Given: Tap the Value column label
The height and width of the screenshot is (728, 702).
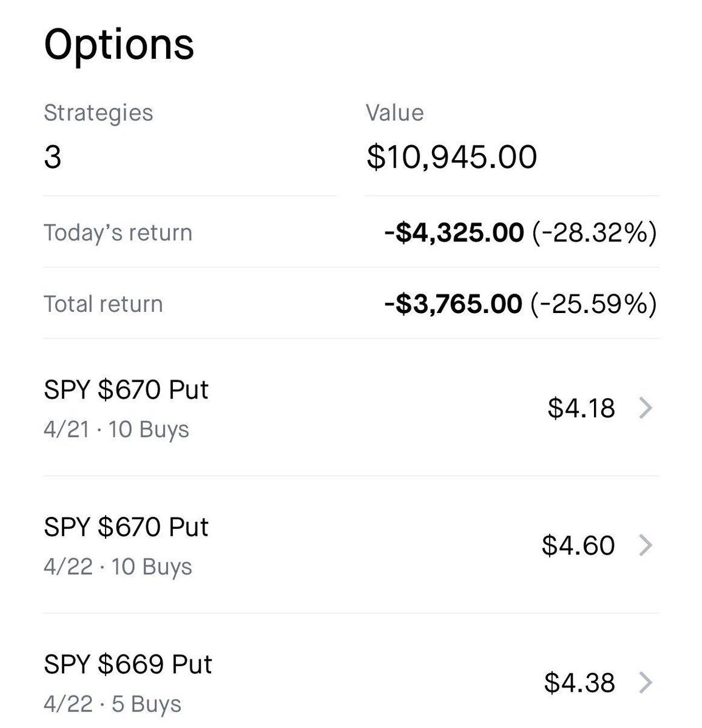Looking at the screenshot, I should pos(395,113).
